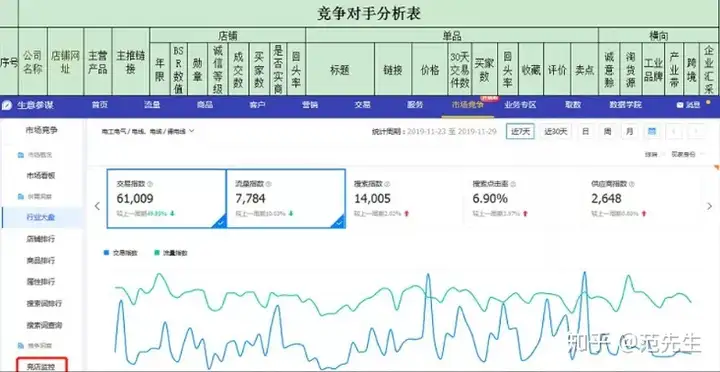Open 市场看板 in the sidebar
720x372 pixels.
41,175
